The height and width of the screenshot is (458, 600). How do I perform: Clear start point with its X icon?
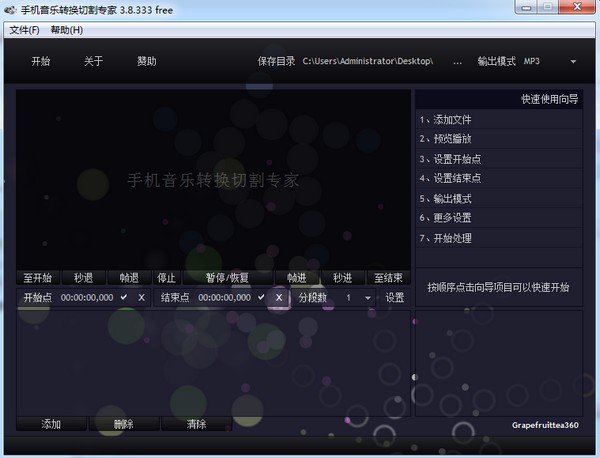141,298
